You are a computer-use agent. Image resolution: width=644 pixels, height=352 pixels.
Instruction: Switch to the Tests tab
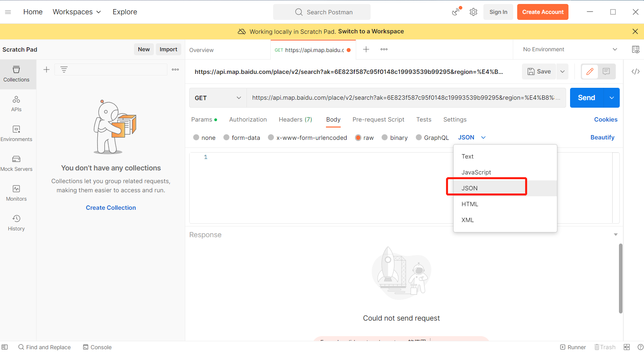coord(424,120)
